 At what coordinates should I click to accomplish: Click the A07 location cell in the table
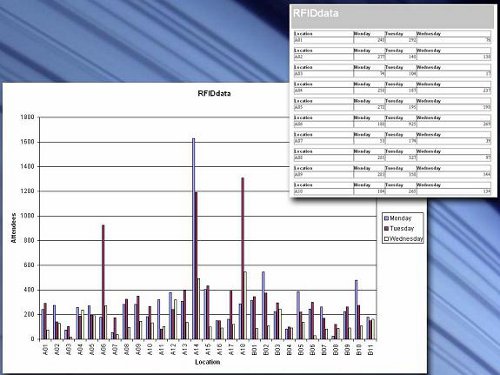point(323,141)
